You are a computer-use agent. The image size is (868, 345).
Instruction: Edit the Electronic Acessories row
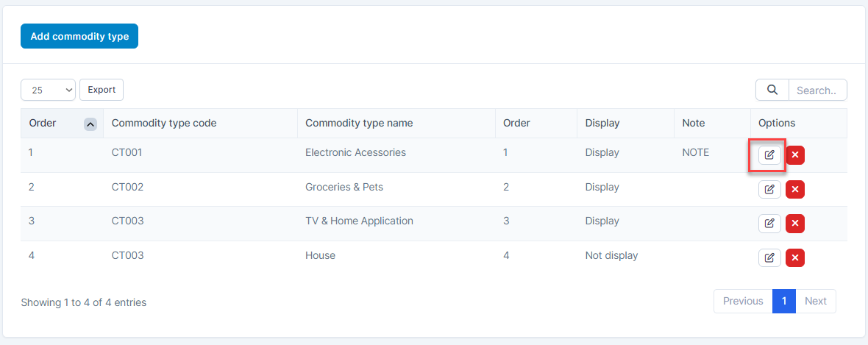769,155
